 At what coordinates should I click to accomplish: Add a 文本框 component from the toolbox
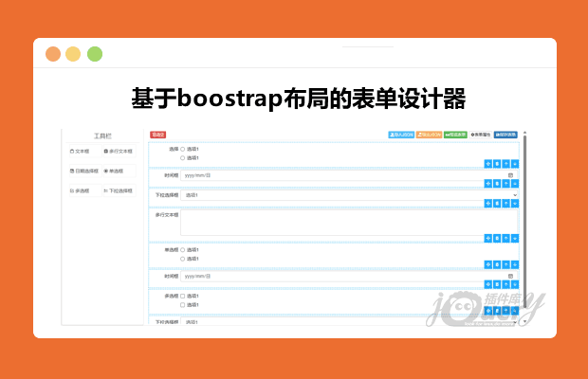pos(85,152)
